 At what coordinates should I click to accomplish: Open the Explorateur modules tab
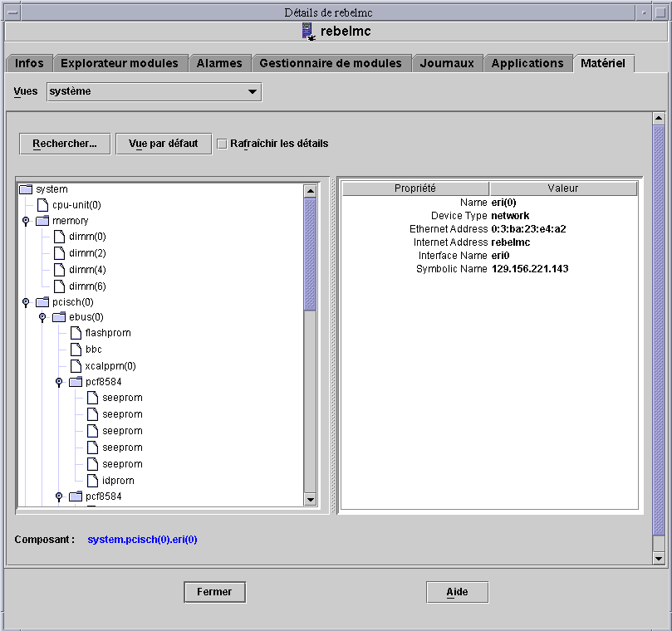click(x=120, y=63)
